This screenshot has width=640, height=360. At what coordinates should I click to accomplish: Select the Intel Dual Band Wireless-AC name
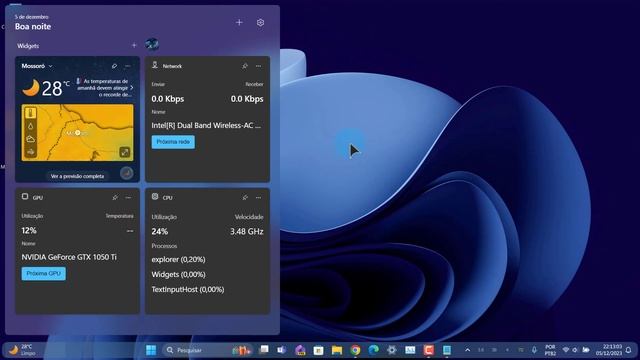click(206, 126)
